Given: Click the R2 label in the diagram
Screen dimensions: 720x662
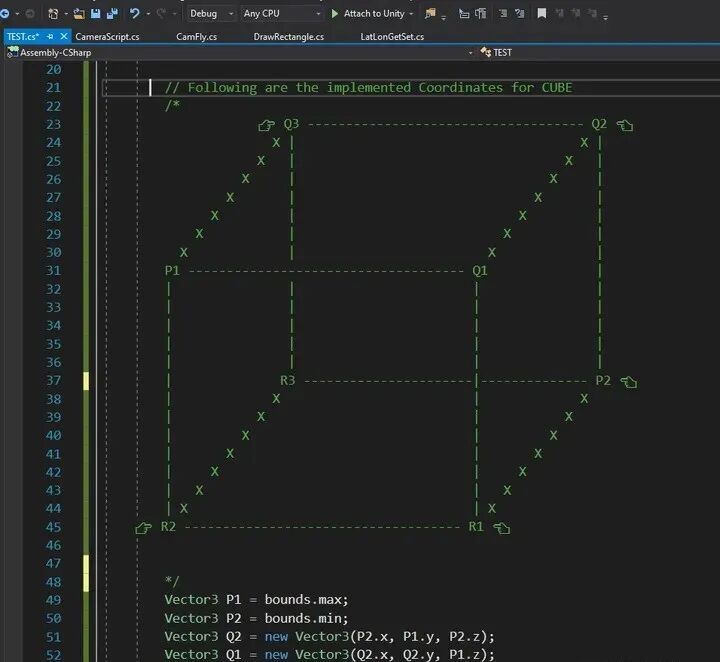Looking at the screenshot, I should click(168, 526).
